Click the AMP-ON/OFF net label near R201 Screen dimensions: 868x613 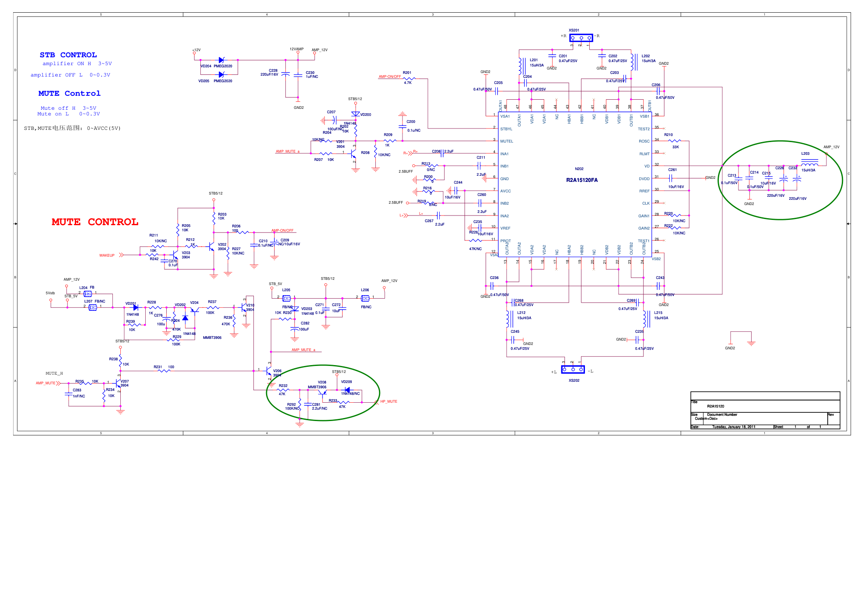389,77
